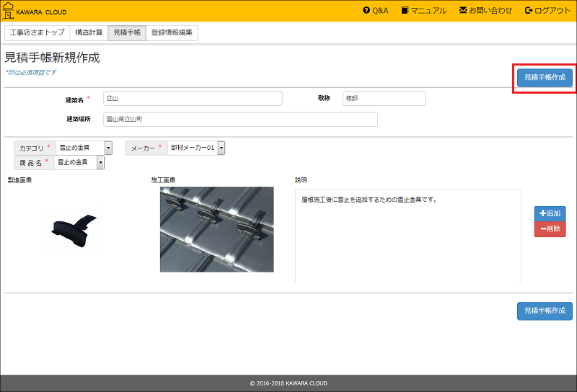Click the blue 追加 add button
577x392 pixels.
pos(550,214)
